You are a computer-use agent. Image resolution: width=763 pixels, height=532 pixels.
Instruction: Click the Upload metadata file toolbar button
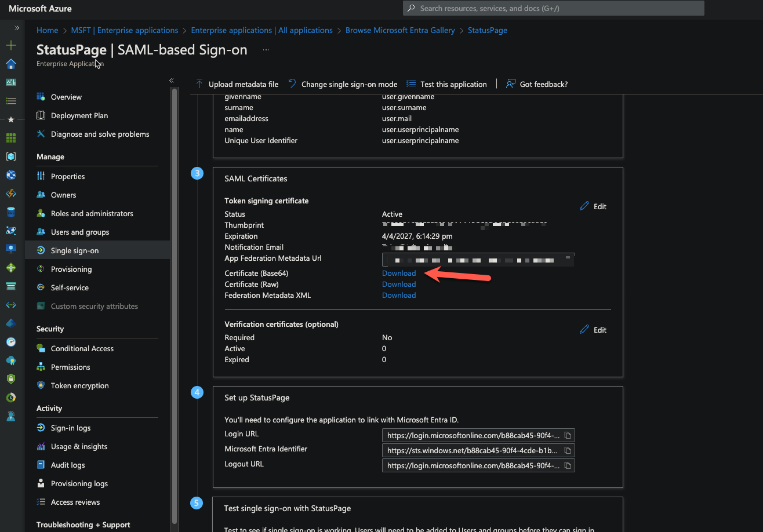coord(237,84)
